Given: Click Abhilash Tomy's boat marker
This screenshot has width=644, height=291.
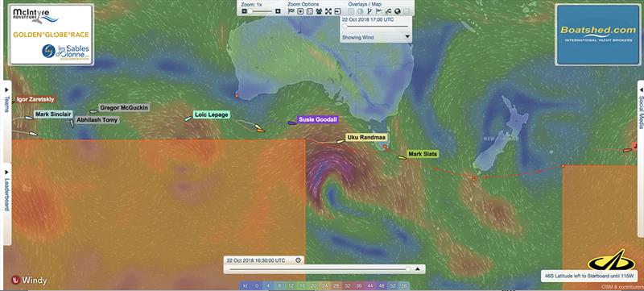Looking at the screenshot, I should [72, 123].
